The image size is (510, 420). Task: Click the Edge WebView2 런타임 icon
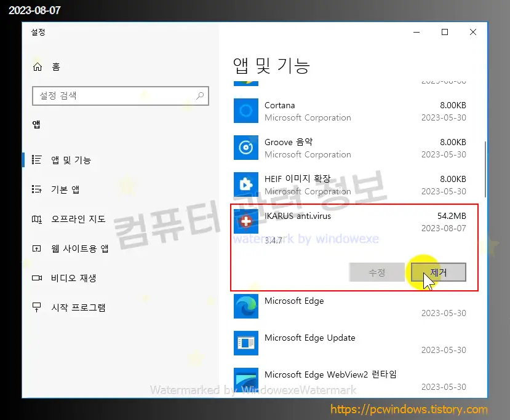(x=246, y=380)
